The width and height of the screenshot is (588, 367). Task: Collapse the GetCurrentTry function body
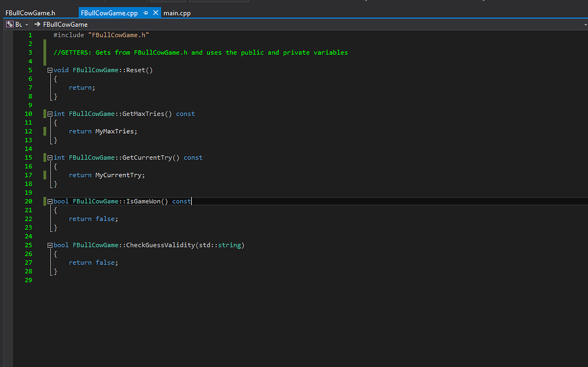tap(49, 157)
